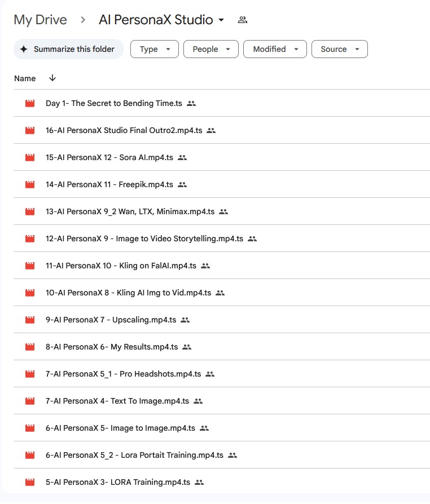Click the video icon for 7-AI PersonaX 5_1 - Pro Headshots
This screenshot has width=430, height=504.
pos(30,374)
